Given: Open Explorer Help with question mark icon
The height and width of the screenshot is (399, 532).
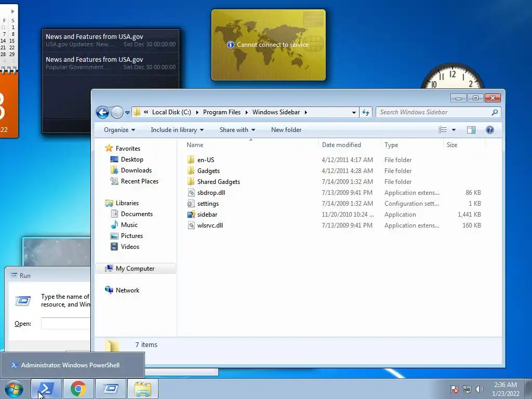Looking at the screenshot, I should click(x=489, y=130).
